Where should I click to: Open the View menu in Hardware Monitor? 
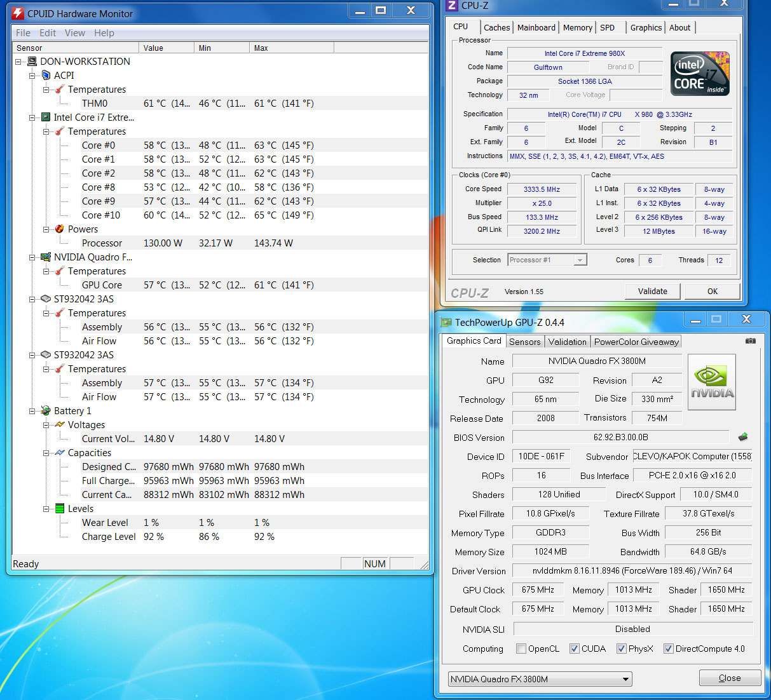point(75,33)
